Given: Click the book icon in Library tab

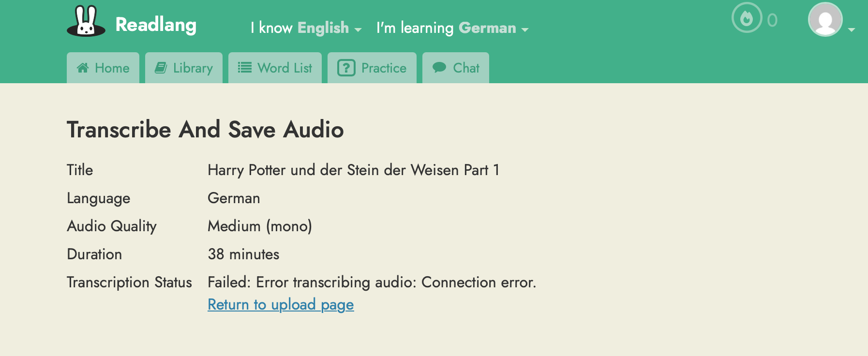Looking at the screenshot, I should pos(161,68).
